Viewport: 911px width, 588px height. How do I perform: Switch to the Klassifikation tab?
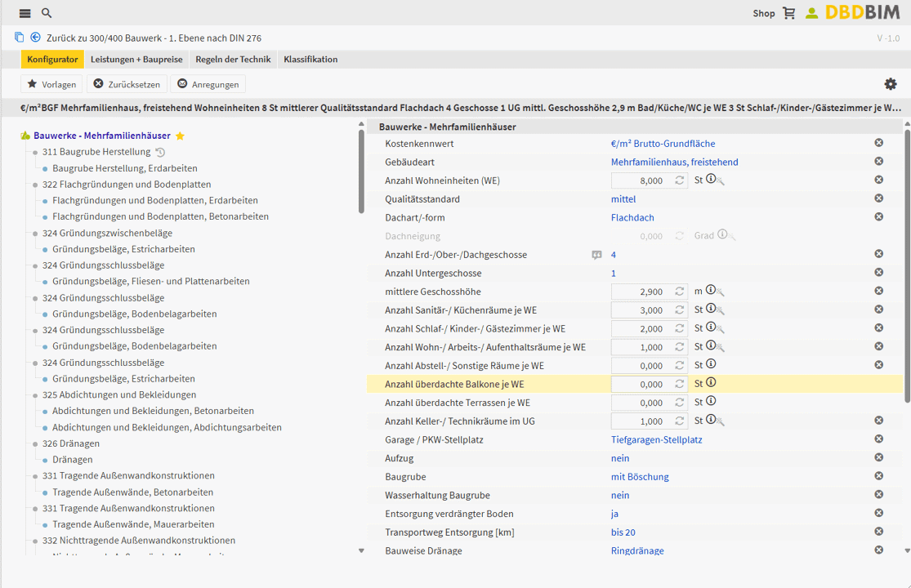[310, 59]
